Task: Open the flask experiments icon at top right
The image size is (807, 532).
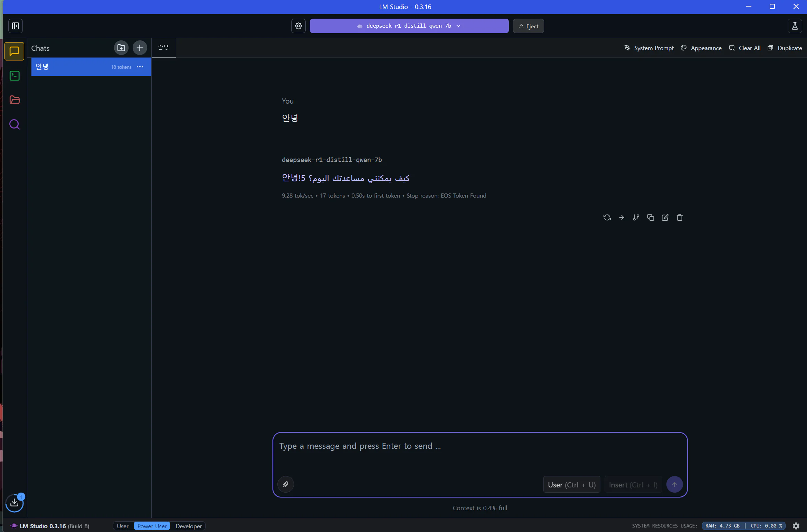Action: click(795, 26)
